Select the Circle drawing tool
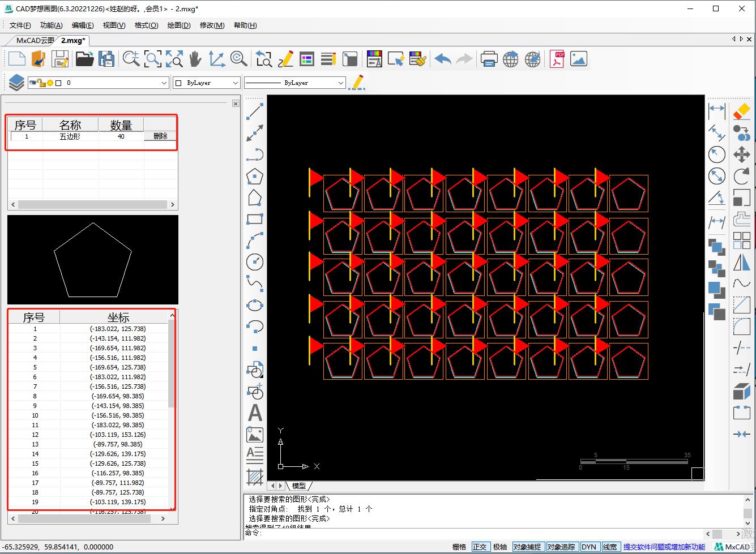The image size is (756, 554). [255, 262]
